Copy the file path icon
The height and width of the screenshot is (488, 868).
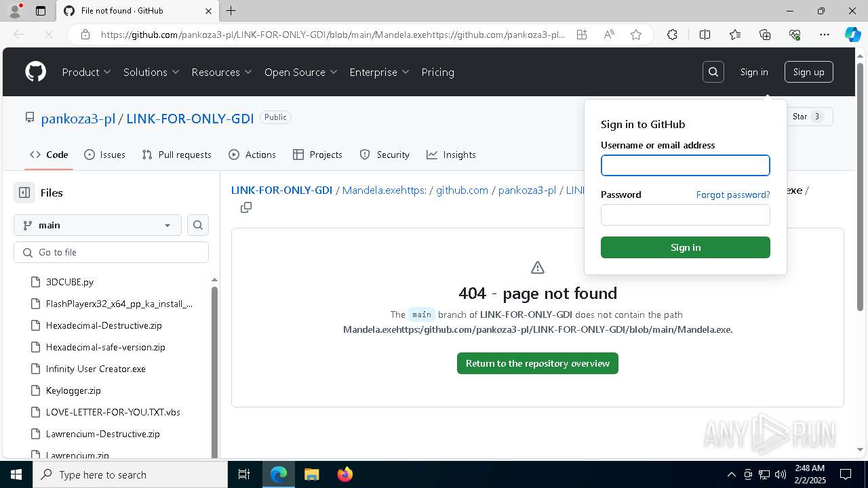246,207
